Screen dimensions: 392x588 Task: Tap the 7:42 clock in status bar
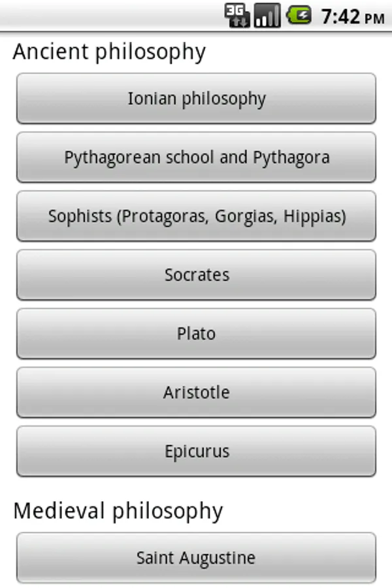341,16
